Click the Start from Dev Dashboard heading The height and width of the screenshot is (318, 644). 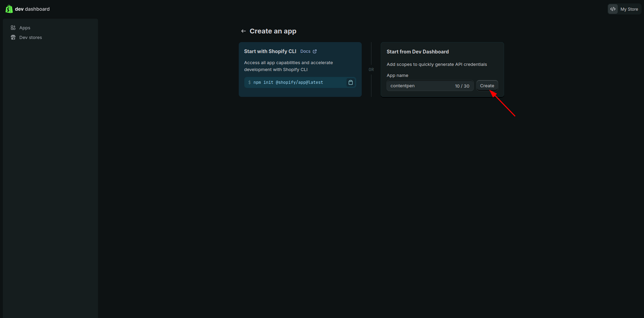[417, 52]
